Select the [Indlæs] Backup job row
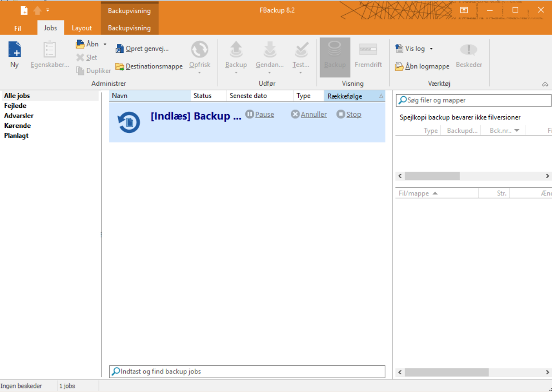This screenshot has height=392, width=552. [247, 123]
